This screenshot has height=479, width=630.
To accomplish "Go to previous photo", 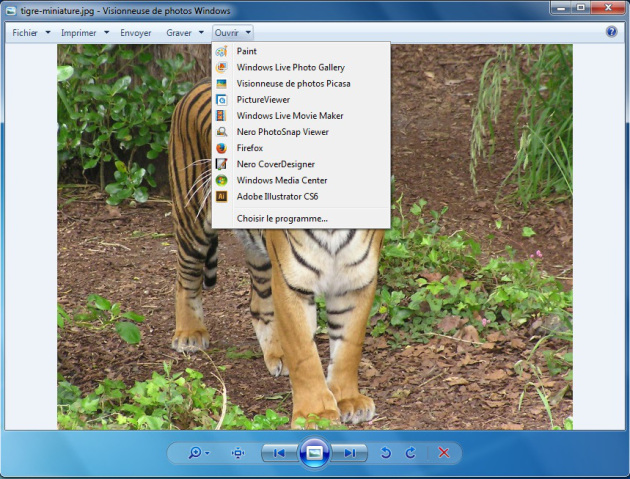I will [280, 453].
